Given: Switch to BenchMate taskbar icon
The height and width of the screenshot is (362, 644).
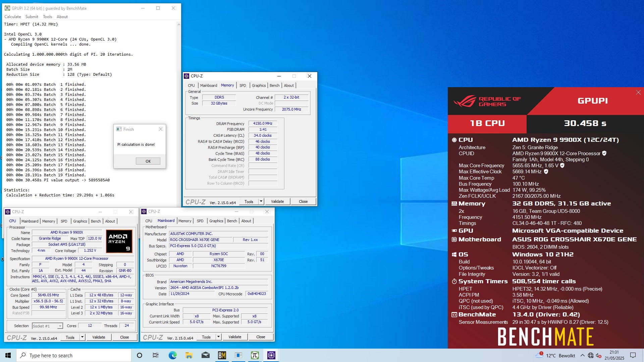Looking at the screenshot, I should coord(222,355).
